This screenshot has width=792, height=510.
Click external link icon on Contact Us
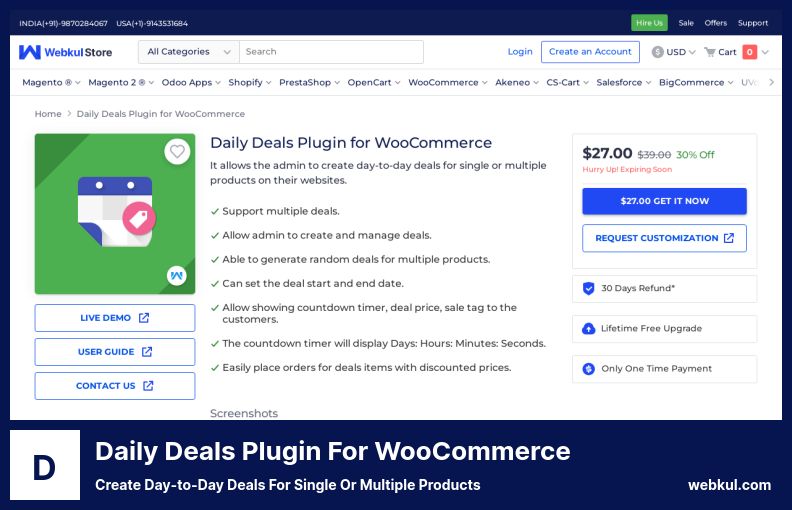click(x=148, y=386)
